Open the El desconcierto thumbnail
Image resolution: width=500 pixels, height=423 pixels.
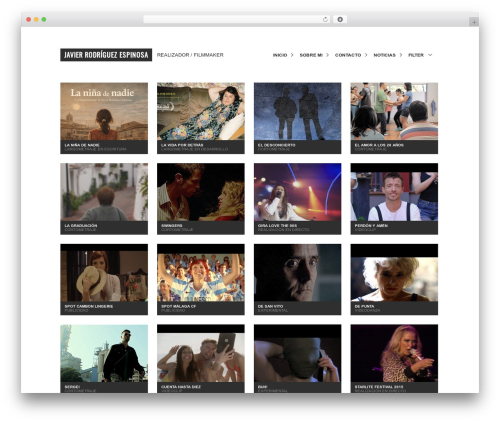tap(297, 111)
